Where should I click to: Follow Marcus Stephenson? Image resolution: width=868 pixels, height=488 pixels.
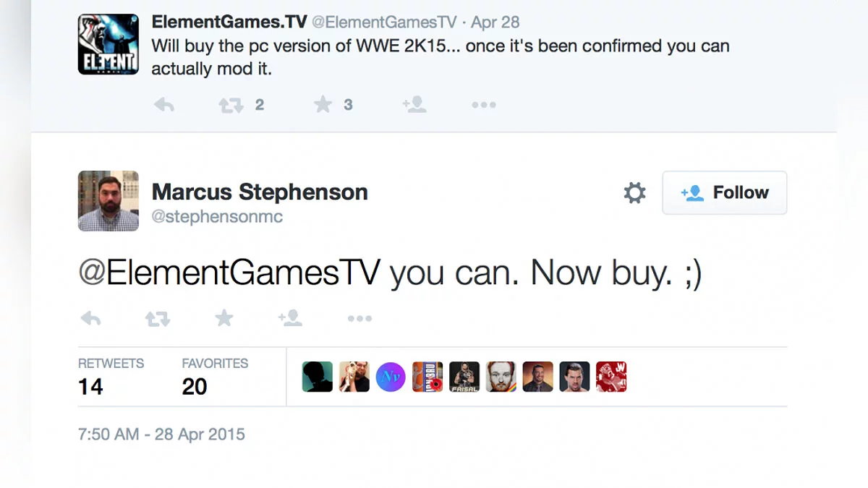[724, 193]
